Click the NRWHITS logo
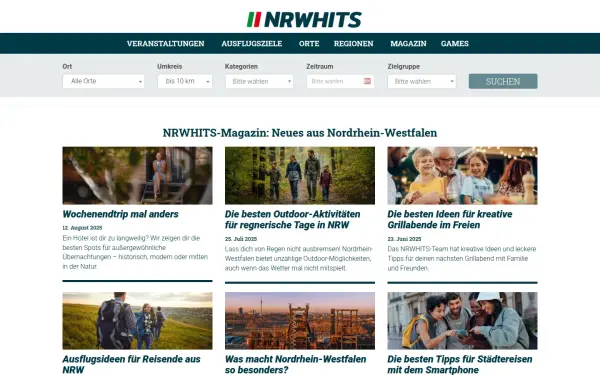The width and height of the screenshot is (600, 375). (x=304, y=20)
